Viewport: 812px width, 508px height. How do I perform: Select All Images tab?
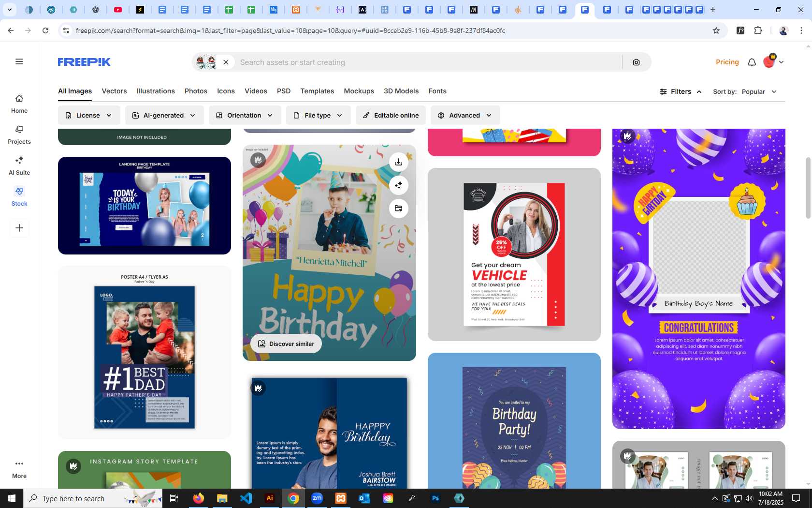[x=75, y=91]
